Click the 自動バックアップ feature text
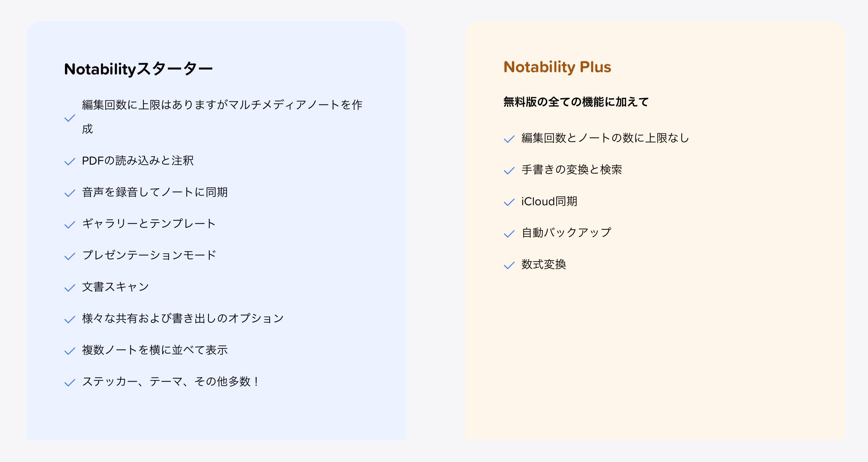The image size is (868, 462). point(566,233)
